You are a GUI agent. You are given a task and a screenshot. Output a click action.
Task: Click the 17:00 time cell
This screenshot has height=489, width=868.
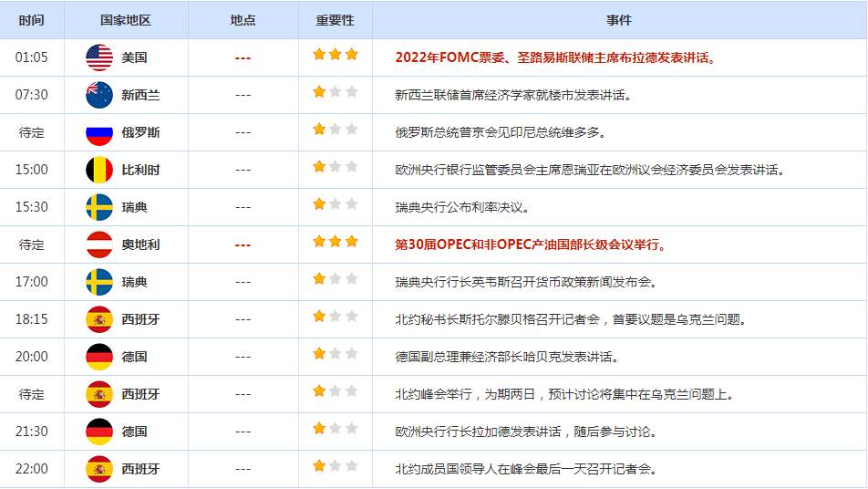pyautogui.click(x=32, y=282)
